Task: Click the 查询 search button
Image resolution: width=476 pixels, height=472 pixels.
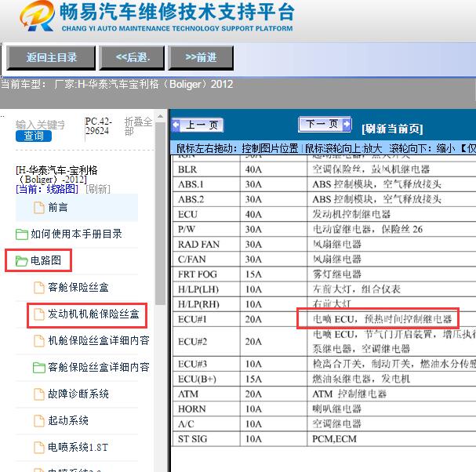Action: point(34,136)
